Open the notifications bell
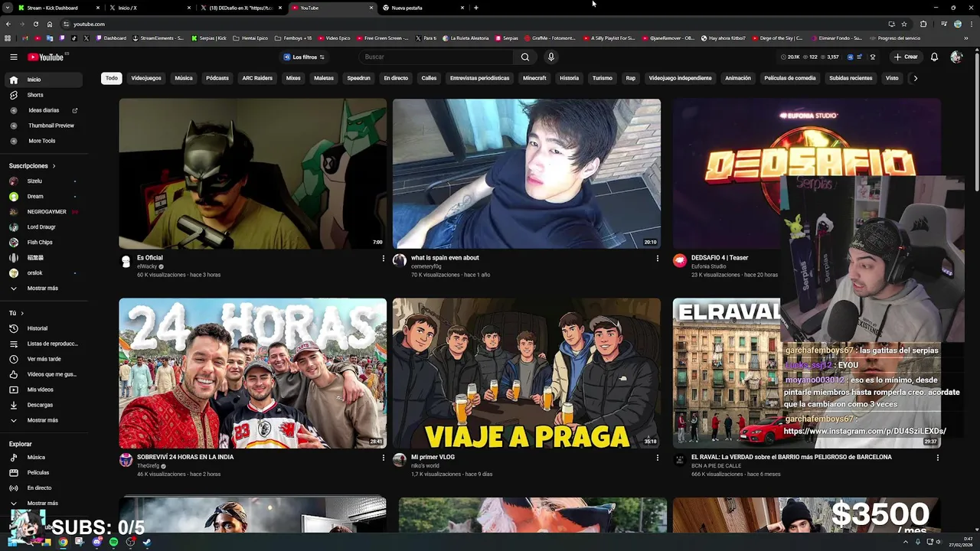This screenshot has height=551, width=980. [934, 57]
